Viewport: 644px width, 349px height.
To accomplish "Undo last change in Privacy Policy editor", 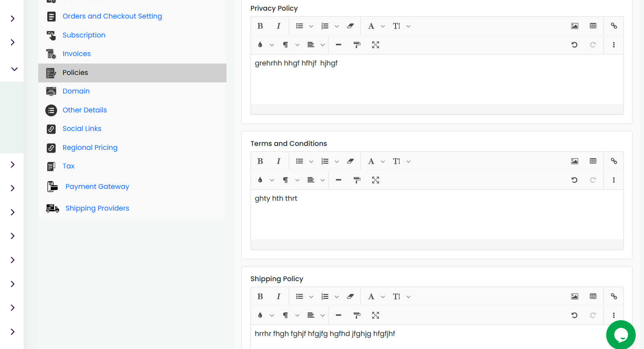I will pos(575,45).
